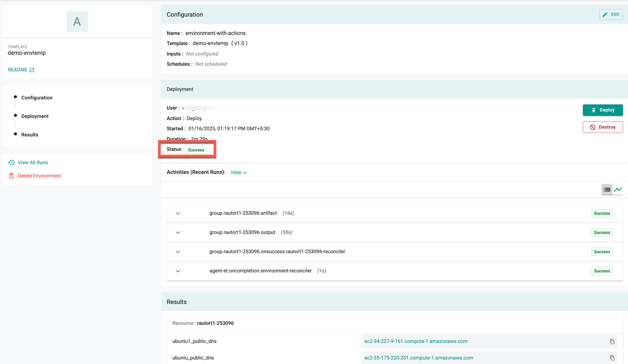Viewport: 628px width, 364px height.
Task: Click the Success badge on the environment-reconciler row
Action: click(x=602, y=271)
